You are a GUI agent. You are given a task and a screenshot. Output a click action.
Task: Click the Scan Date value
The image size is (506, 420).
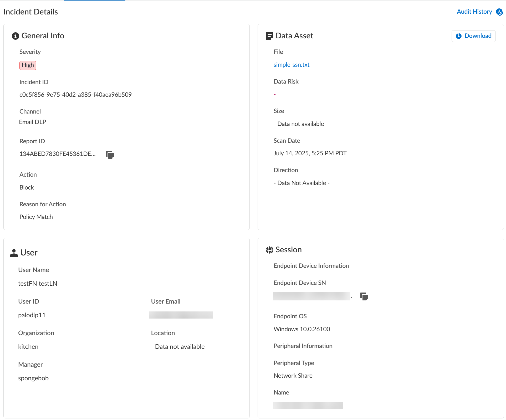tap(310, 153)
